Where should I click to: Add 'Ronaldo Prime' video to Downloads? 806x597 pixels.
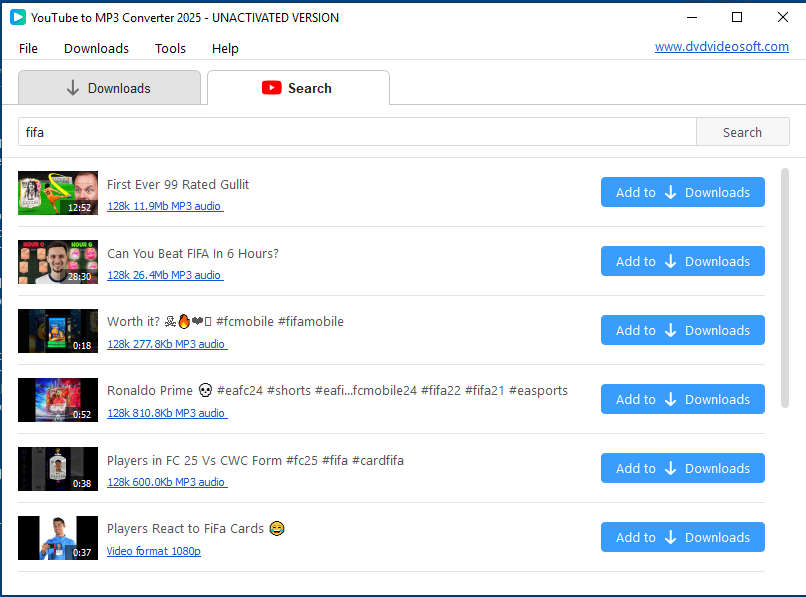point(683,399)
